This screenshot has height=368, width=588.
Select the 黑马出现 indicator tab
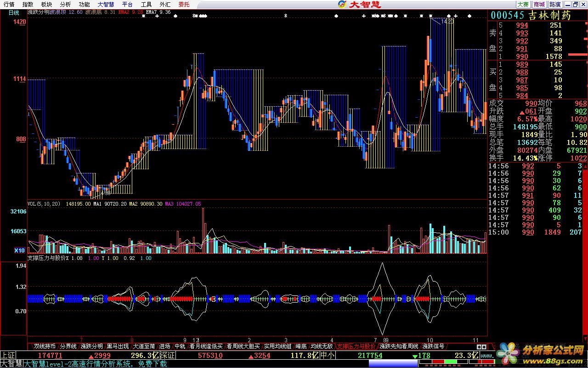(118, 346)
